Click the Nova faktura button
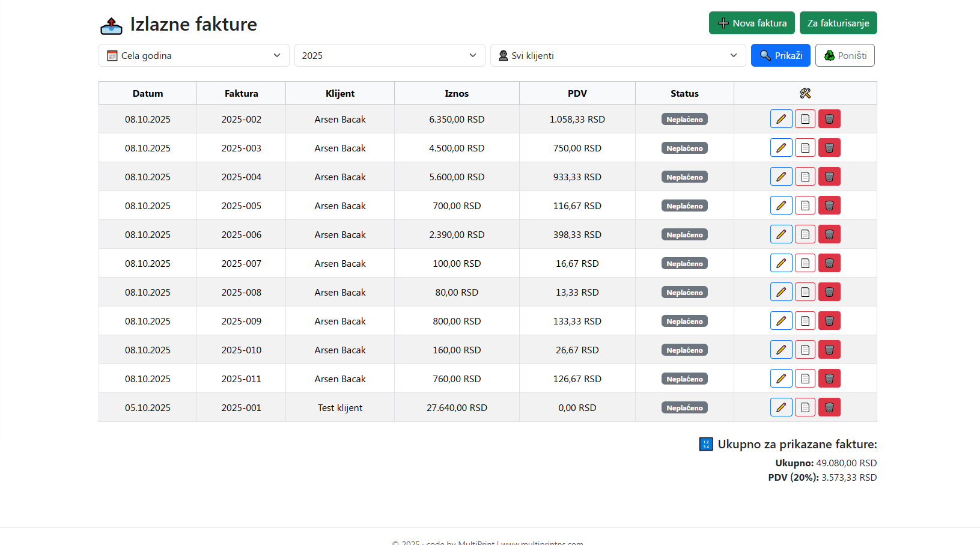The image size is (980, 545). point(752,23)
